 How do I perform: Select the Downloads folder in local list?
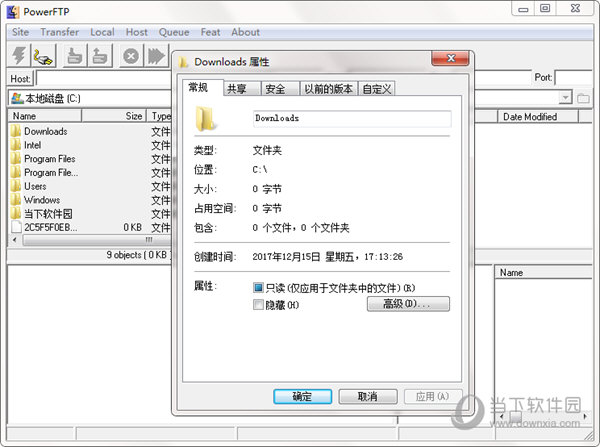point(46,131)
